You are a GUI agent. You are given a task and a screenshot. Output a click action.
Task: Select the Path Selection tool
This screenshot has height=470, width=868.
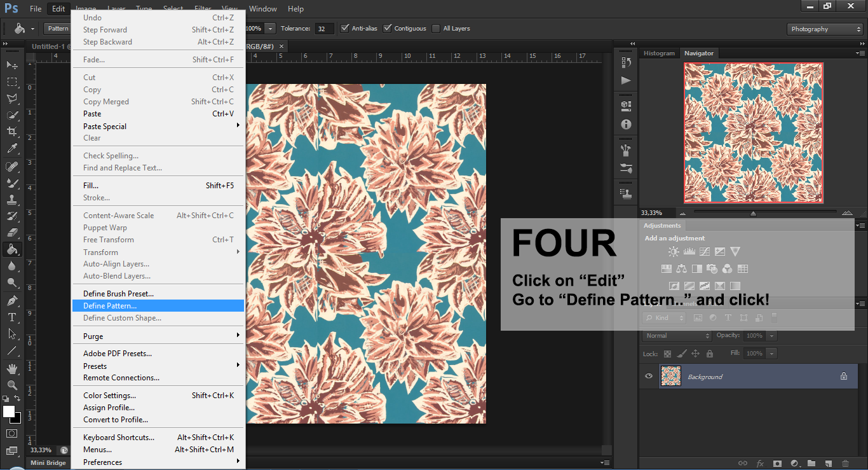click(x=12, y=334)
